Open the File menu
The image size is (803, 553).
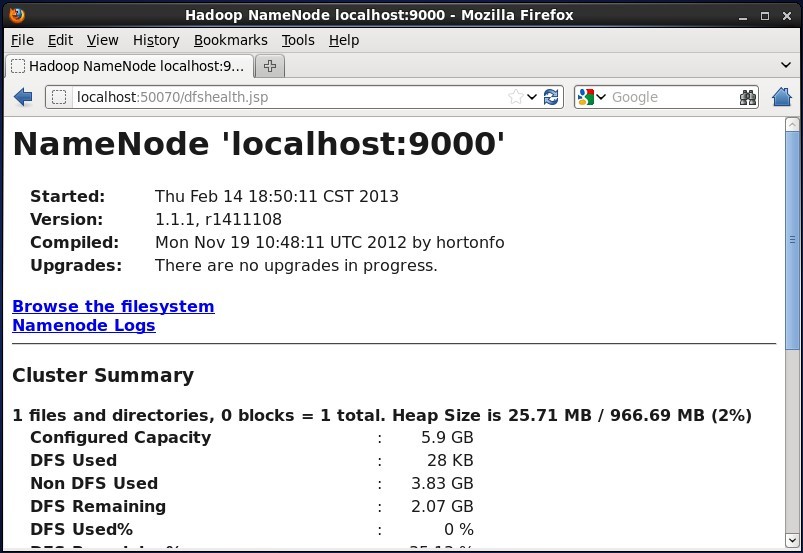[22, 40]
